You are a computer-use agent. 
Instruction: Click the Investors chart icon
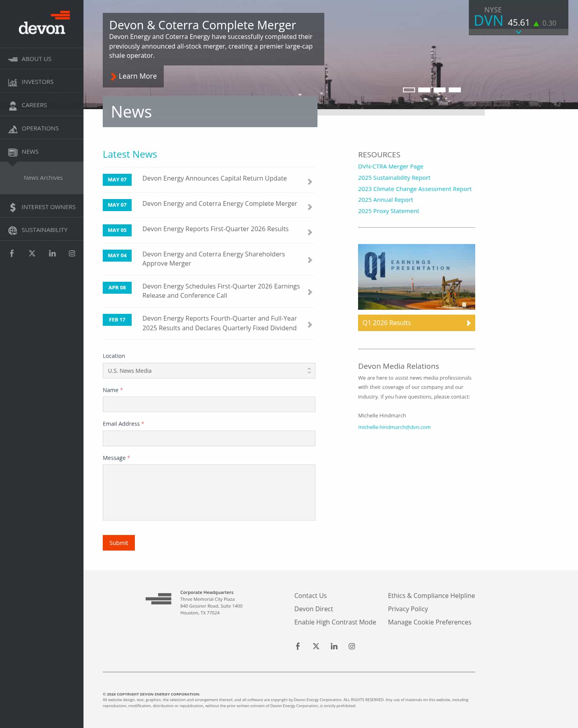tap(13, 82)
